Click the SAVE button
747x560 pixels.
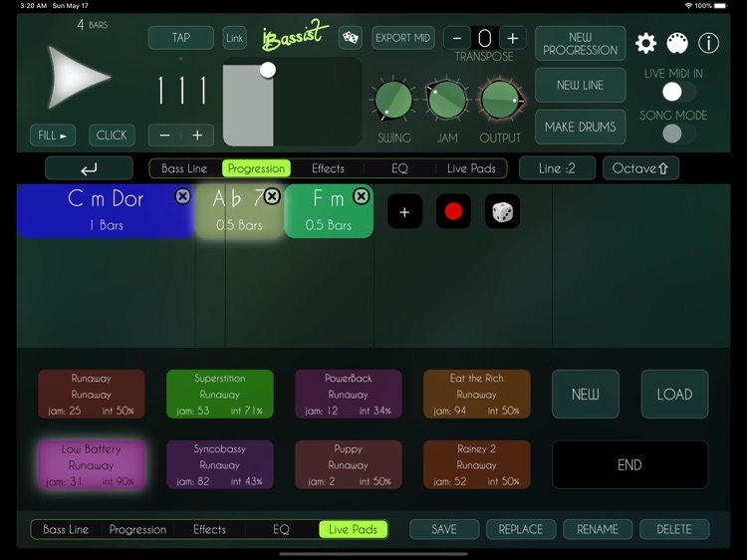point(444,529)
